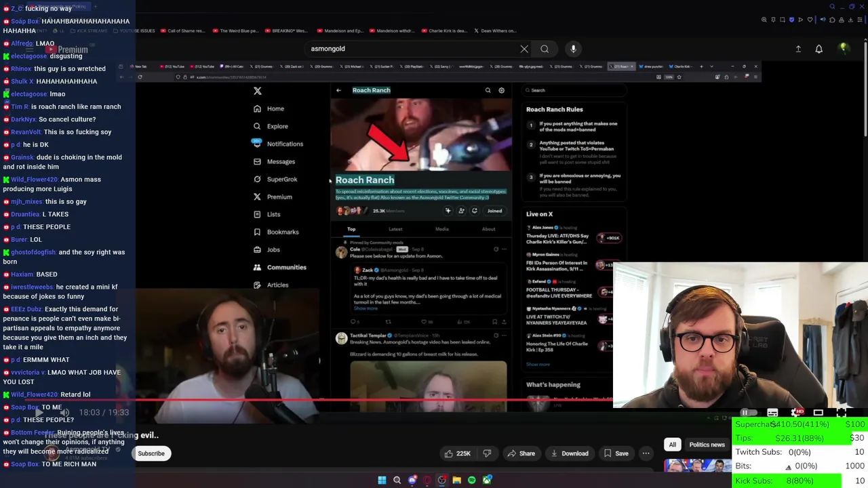Open Premium in the X sidebar
The height and width of the screenshot is (488, 868).
[x=272, y=197]
